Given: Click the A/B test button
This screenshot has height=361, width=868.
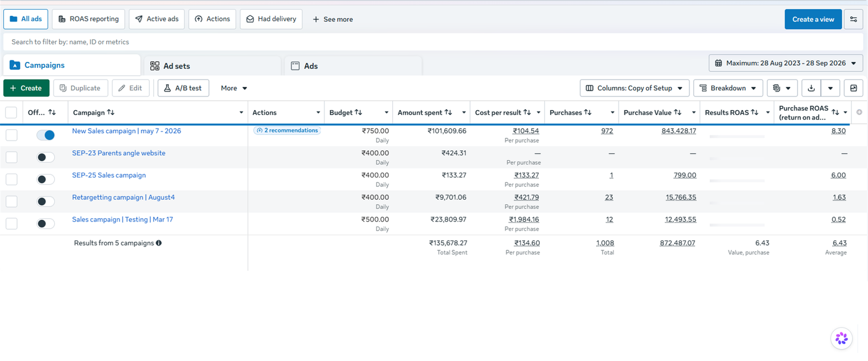Looking at the screenshot, I should (183, 88).
